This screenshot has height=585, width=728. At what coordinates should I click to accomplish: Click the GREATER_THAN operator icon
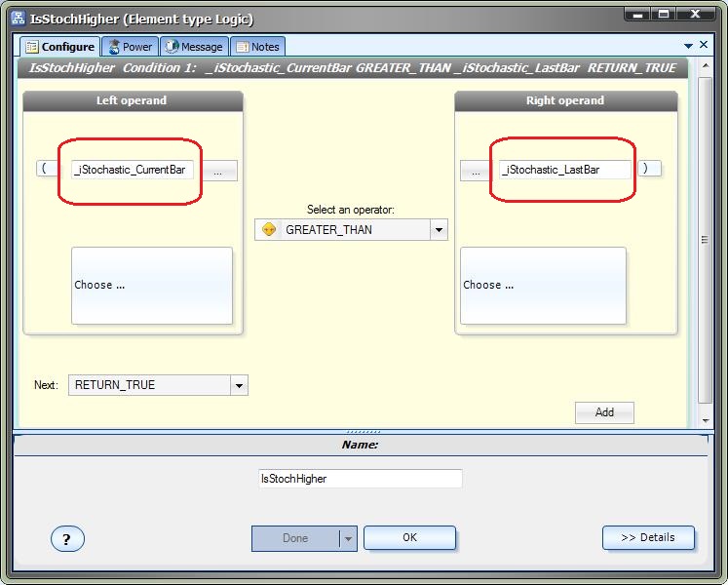coord(269,230)
